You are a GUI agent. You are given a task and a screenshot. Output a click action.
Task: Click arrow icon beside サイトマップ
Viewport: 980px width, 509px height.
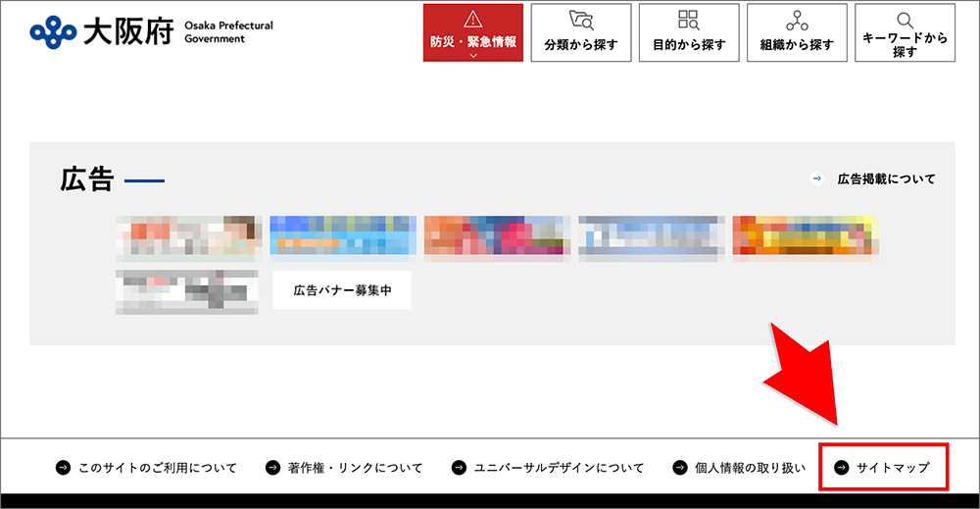click(x=842, y=468)
